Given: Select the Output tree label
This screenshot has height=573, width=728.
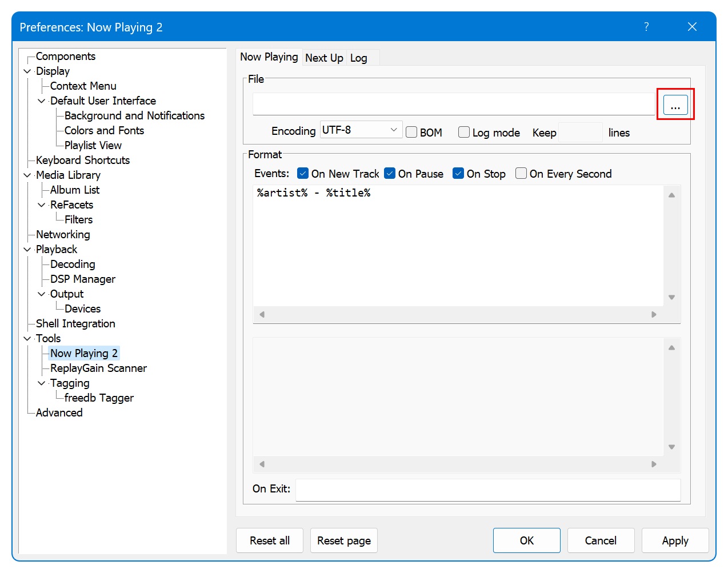Looking at the screenshot, I should point(67,294).
